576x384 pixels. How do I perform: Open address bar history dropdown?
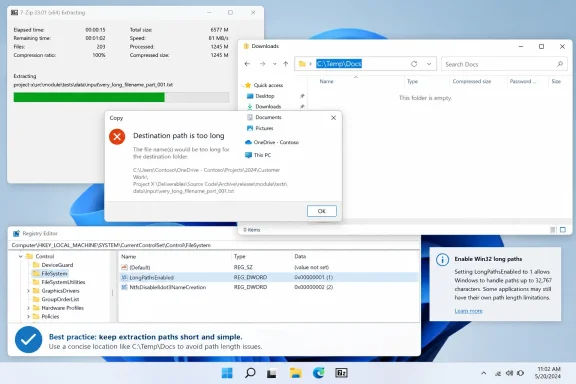pyautogui.click(x=429, y=64)
